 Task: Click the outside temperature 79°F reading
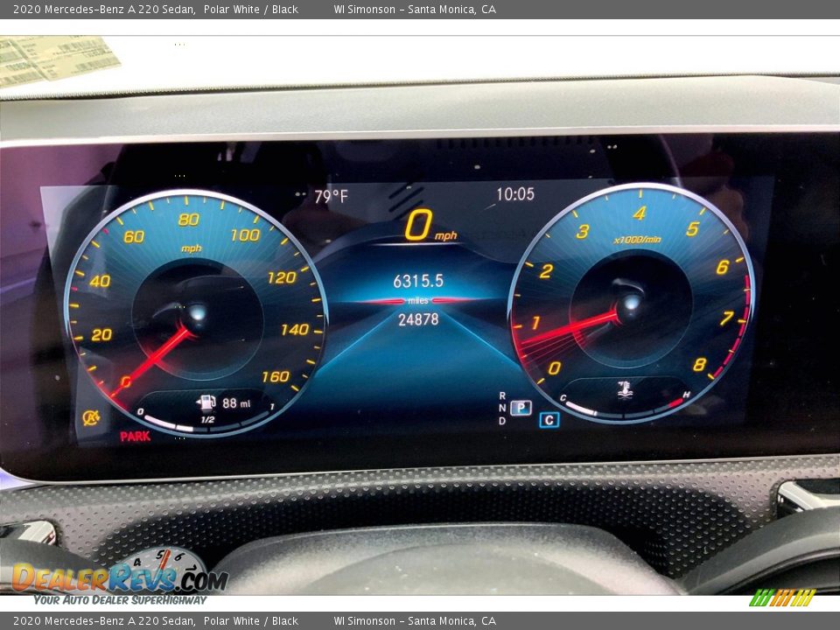pos(331,197)
